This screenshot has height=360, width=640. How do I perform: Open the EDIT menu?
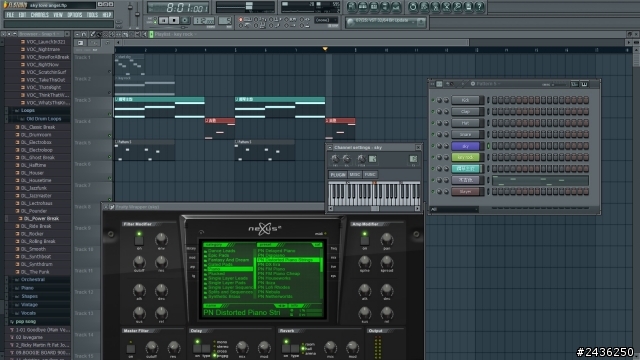click(x=22, y=15)
